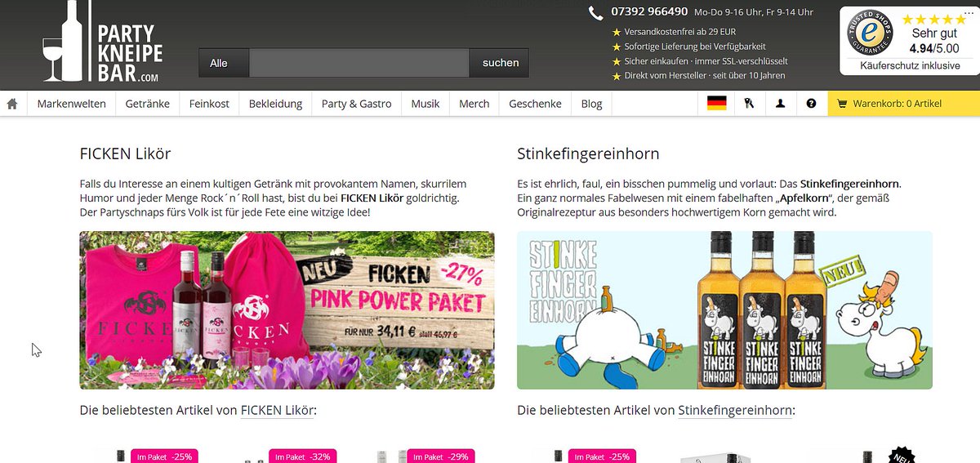Click the Party Kneipe Bar logo
This screenshot has height=463, width=980.
pyautogui.click(x=103, y=42)
